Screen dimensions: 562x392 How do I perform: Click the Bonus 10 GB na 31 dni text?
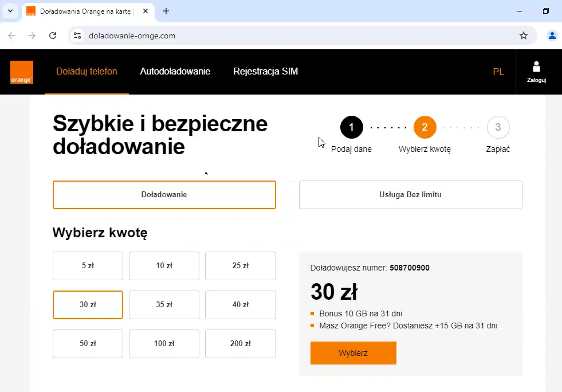[x=360, y=313]
